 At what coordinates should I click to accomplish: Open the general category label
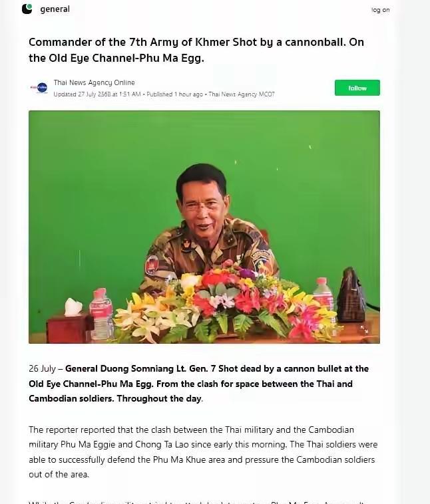(x=55, y=9)
